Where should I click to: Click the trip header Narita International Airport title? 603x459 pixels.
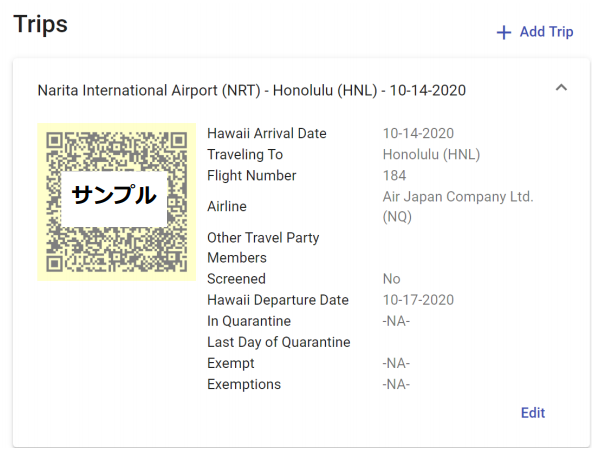pos(252,90)
